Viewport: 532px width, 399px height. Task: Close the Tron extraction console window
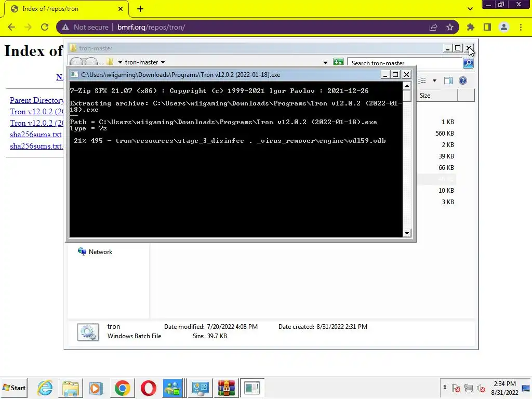tap(406, 75)
